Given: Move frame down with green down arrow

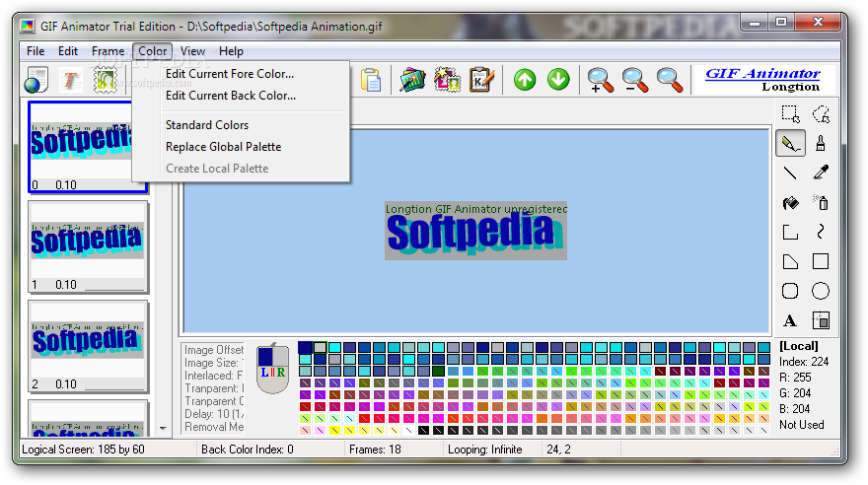Looking at the screenshot, I should [558, 80].
